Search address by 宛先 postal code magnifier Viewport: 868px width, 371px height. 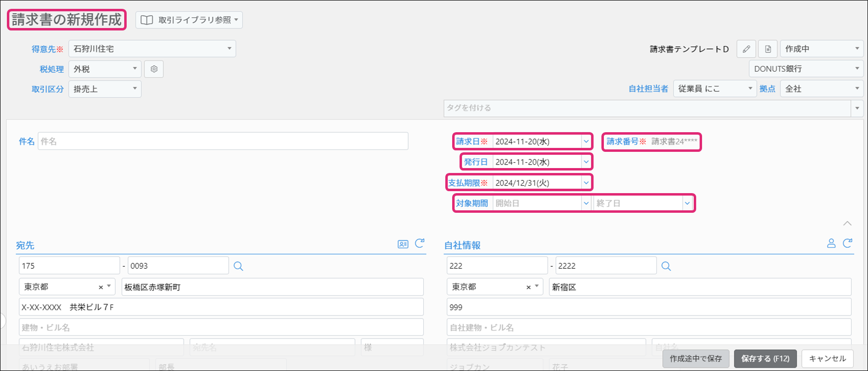tap(239, 266)
